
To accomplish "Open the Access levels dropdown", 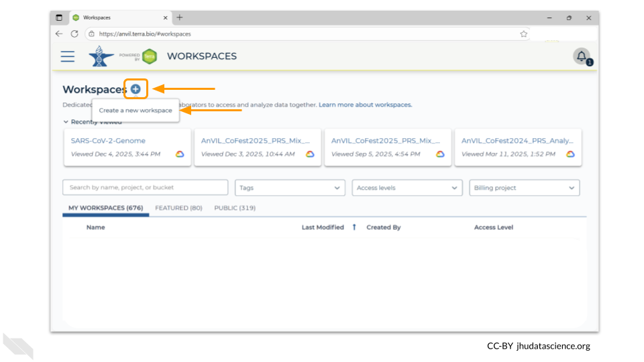I will [x=407, y=188].
